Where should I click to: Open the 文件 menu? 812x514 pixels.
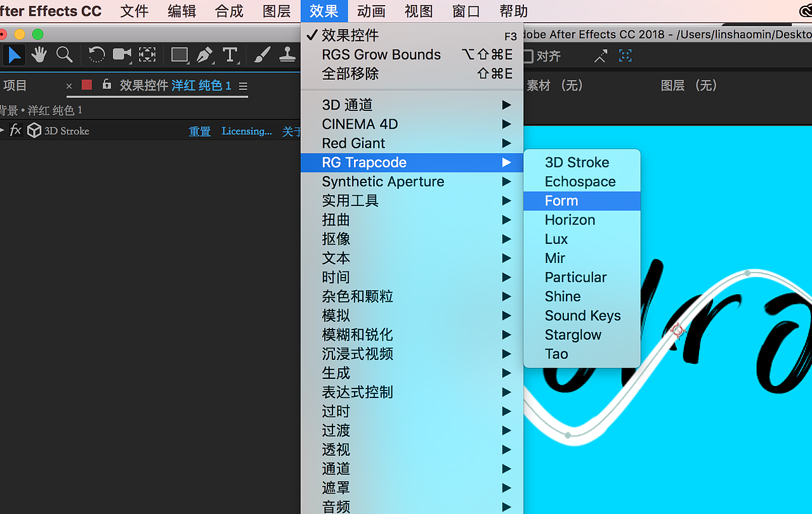(x=134, y=11)
